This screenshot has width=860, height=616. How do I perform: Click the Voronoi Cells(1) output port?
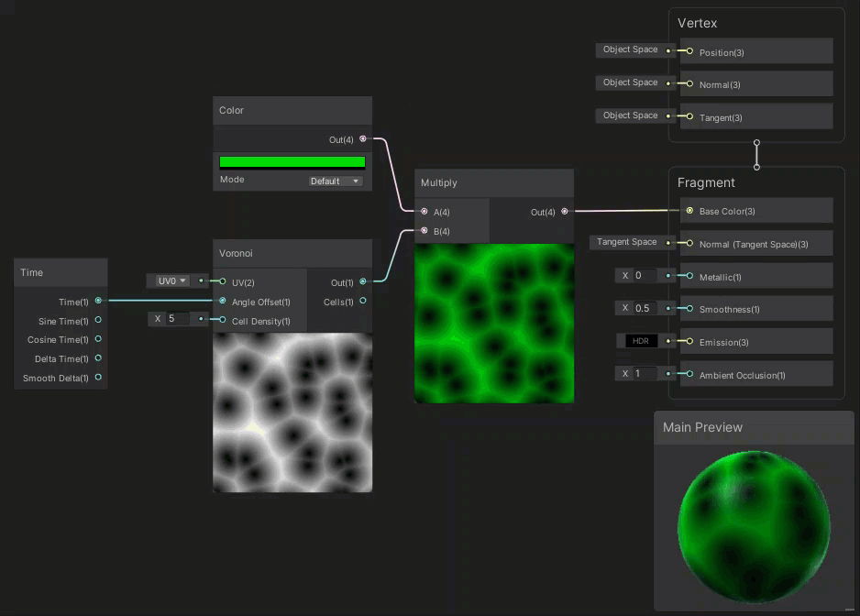(x=363, y=301)
